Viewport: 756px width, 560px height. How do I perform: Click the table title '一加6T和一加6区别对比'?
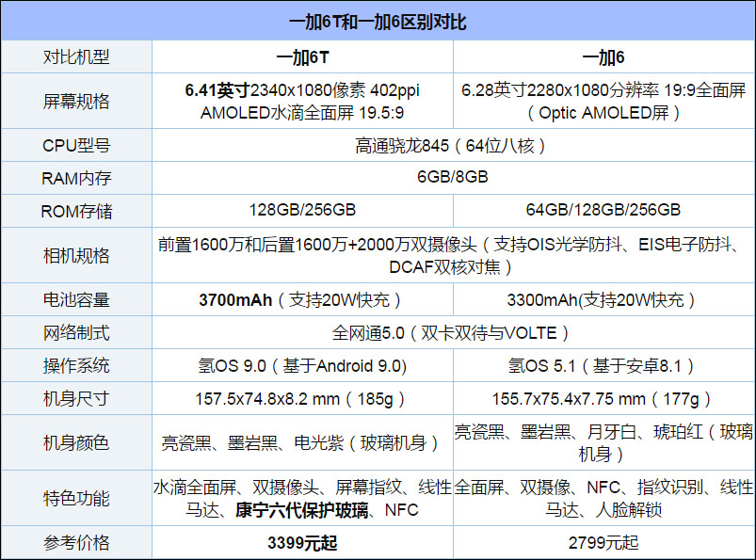(378, 23)
